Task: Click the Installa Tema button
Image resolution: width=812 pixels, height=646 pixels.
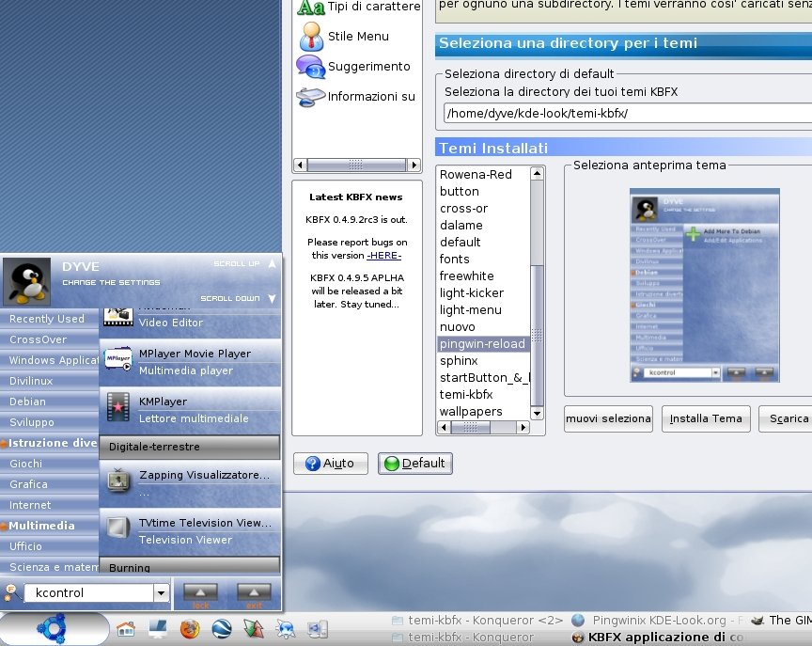Action: [x=706, y=418]
